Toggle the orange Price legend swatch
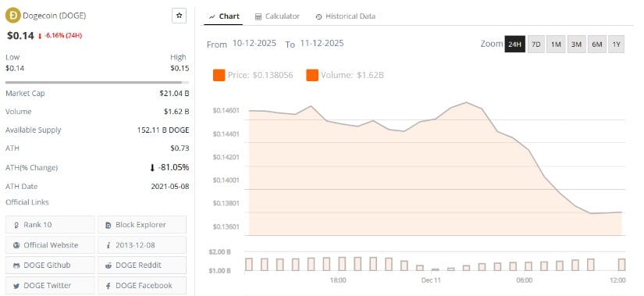The width and height of the screenshot is (644, 296). coord(219,75)
